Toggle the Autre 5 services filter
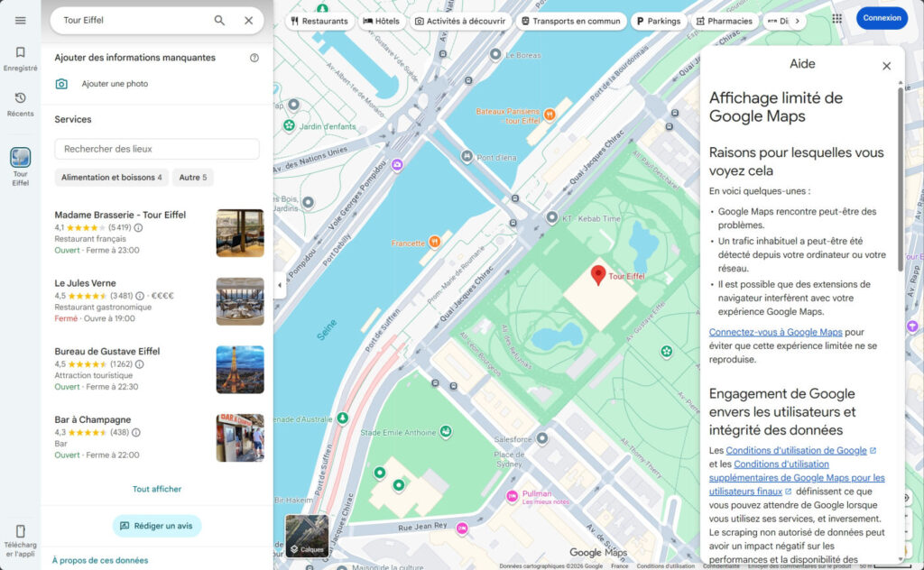The height and width of the screenshot is (570, 924). [193, 177]
